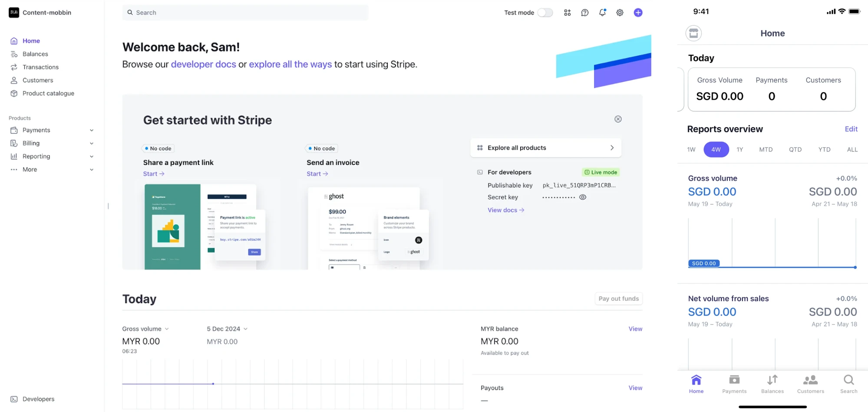Click the Search input field at the top
The height and width of the screenshot is (412, 868).
click(x=245, y=12)
